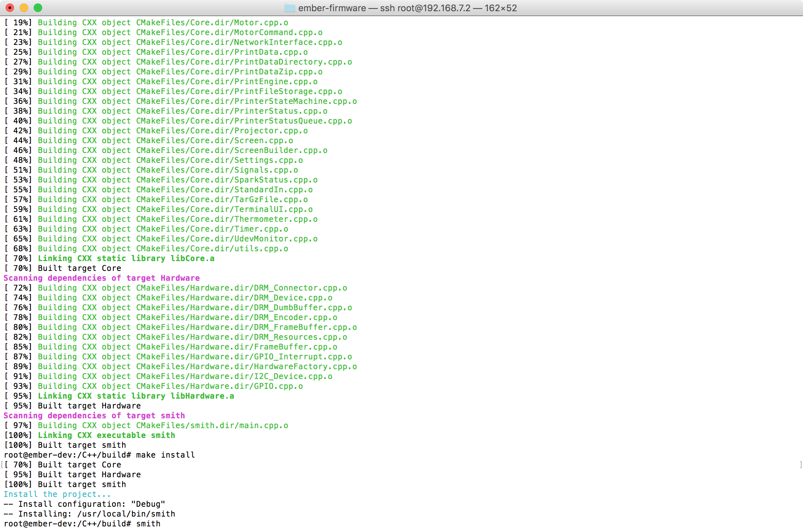Click the PrintDataZip.cpp.o build line
803x532 pixels.
coord(163,72)
